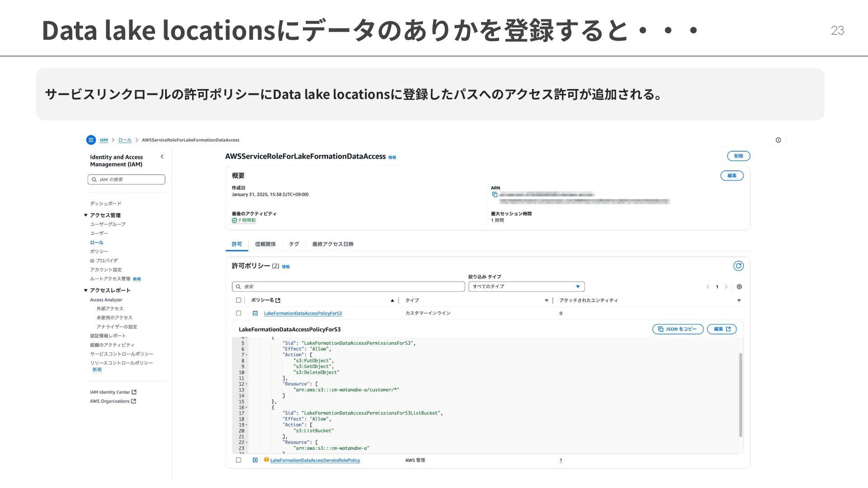This screenshot has height=488, width=868.
Task: Fold JSON code at line 19 Action
Action: click(x=246, y=425)
